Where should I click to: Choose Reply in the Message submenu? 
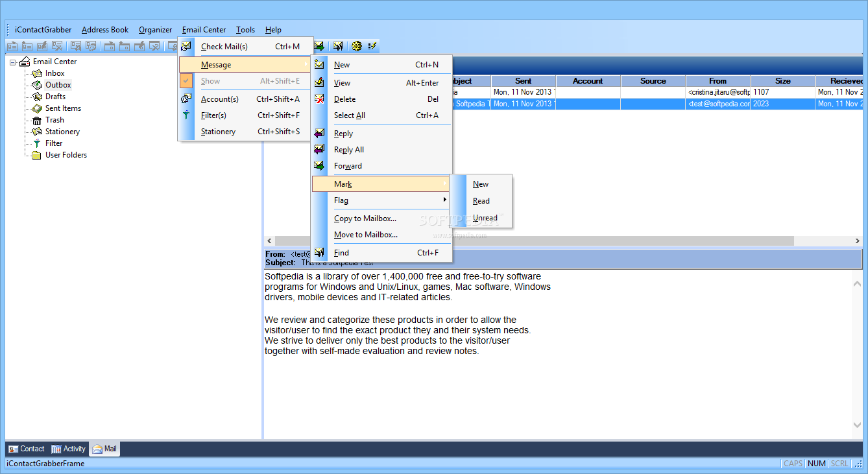(381, 134)
